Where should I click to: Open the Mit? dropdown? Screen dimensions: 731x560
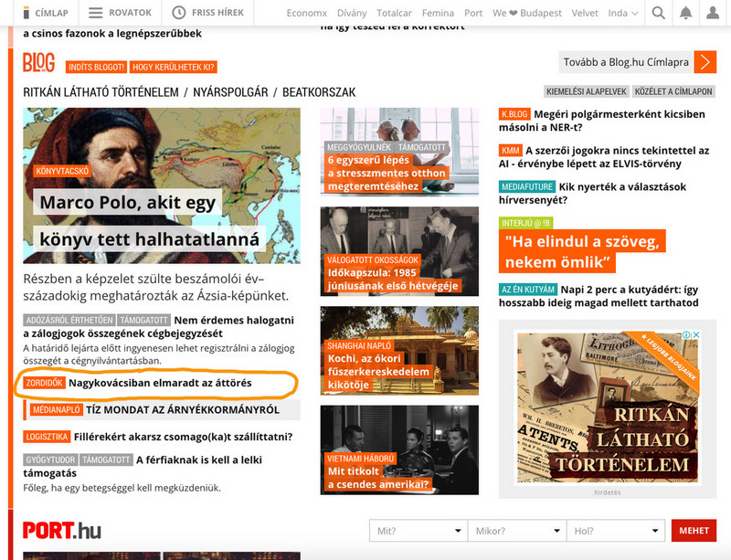418,531
